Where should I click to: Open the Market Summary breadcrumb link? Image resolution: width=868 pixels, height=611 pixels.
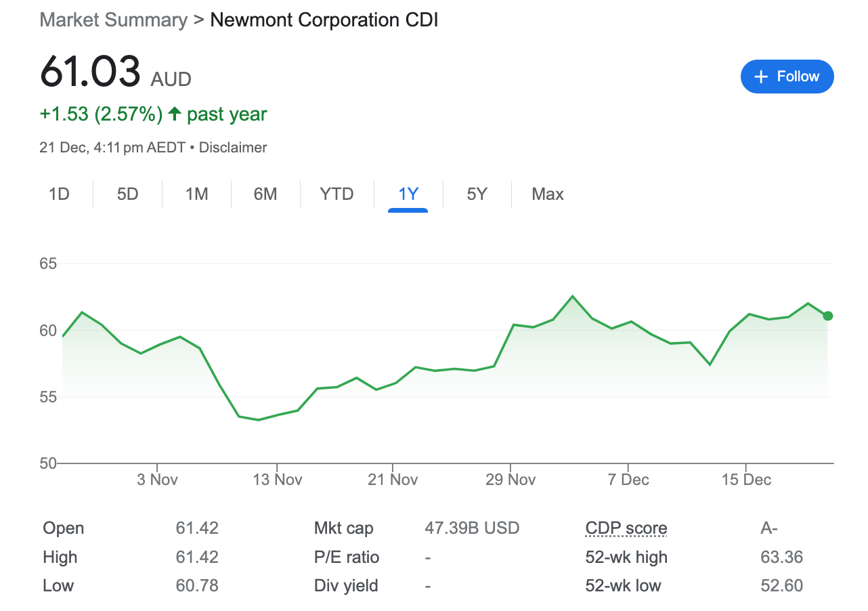114,20
